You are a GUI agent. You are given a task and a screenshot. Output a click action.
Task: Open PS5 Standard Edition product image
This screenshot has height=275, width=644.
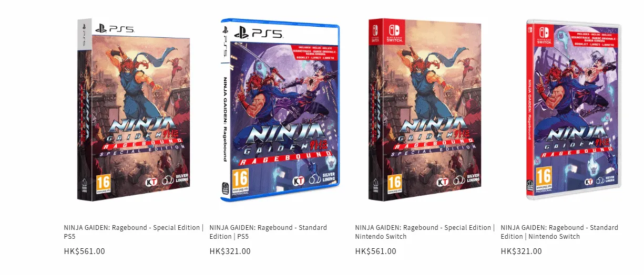[x=280, y=111]
